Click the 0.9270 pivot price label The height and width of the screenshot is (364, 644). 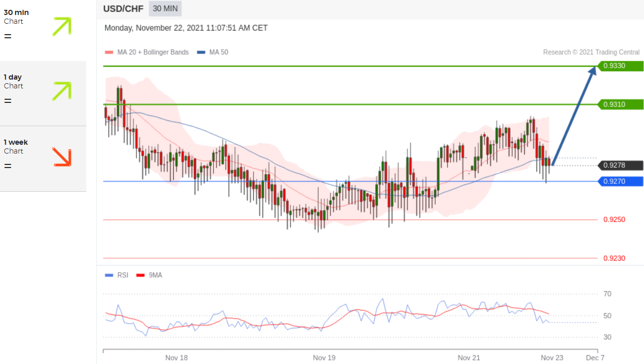click(x=620, y=181)
